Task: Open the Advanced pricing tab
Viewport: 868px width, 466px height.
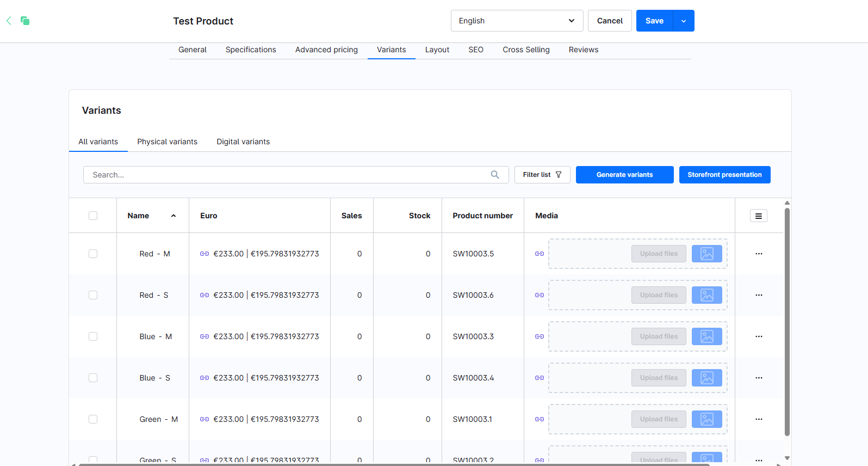Action: [326, 50]
